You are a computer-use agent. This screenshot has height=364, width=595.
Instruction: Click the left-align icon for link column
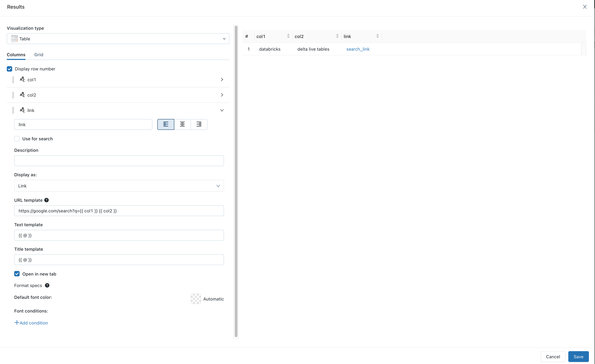(x=166, y=124)
